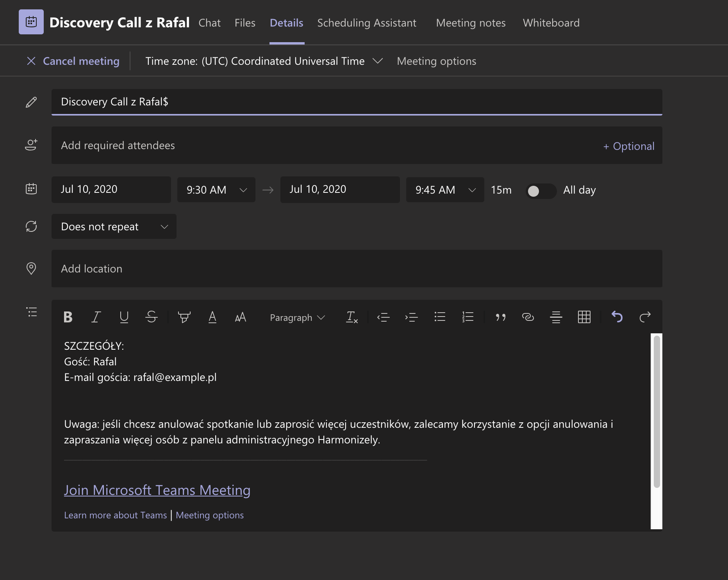Open the font size tool

pos(241,317)
